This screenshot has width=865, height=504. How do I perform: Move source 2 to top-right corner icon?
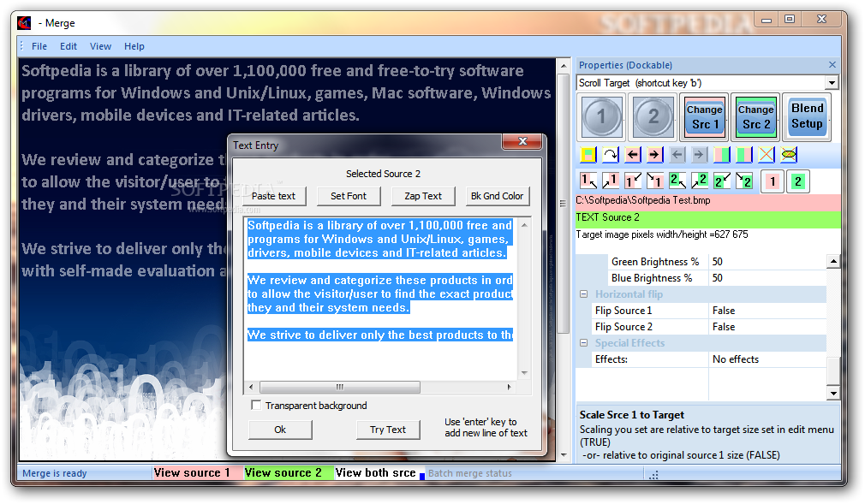point(700,181)
